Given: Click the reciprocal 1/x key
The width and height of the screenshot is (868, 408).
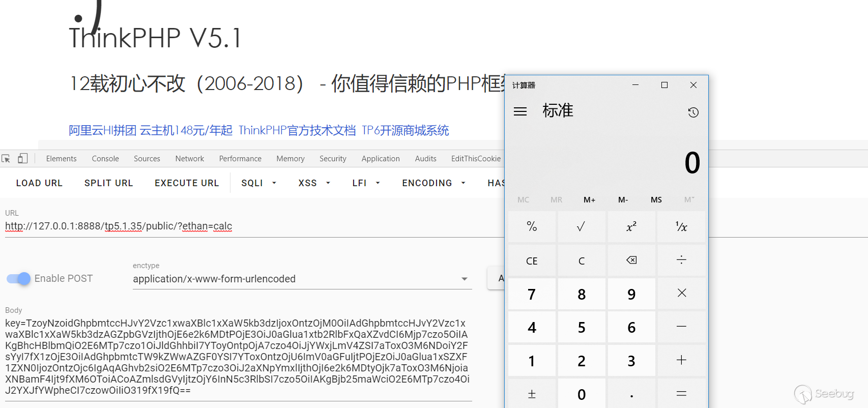Looking at the screenshot, I should click(x=681, y=226).
